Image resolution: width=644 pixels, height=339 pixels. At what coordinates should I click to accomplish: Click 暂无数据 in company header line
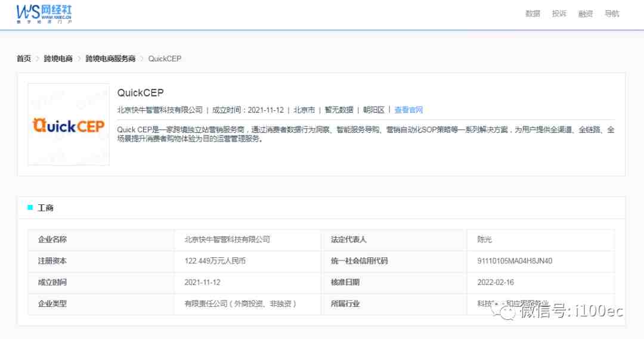click(x=339, y=110)
